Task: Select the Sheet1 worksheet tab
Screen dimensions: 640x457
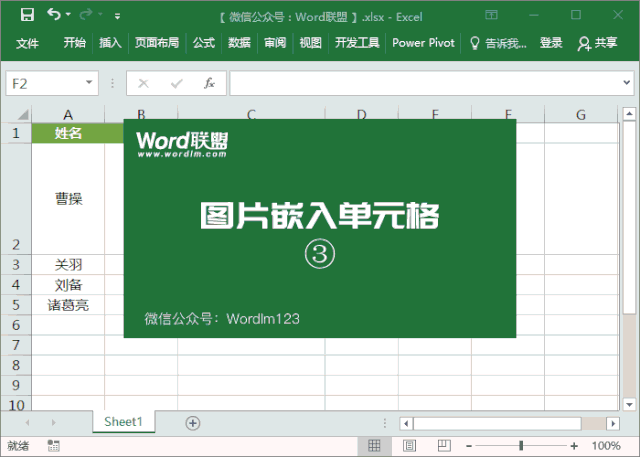Action: pyautogui.click(x=123, y=422)
